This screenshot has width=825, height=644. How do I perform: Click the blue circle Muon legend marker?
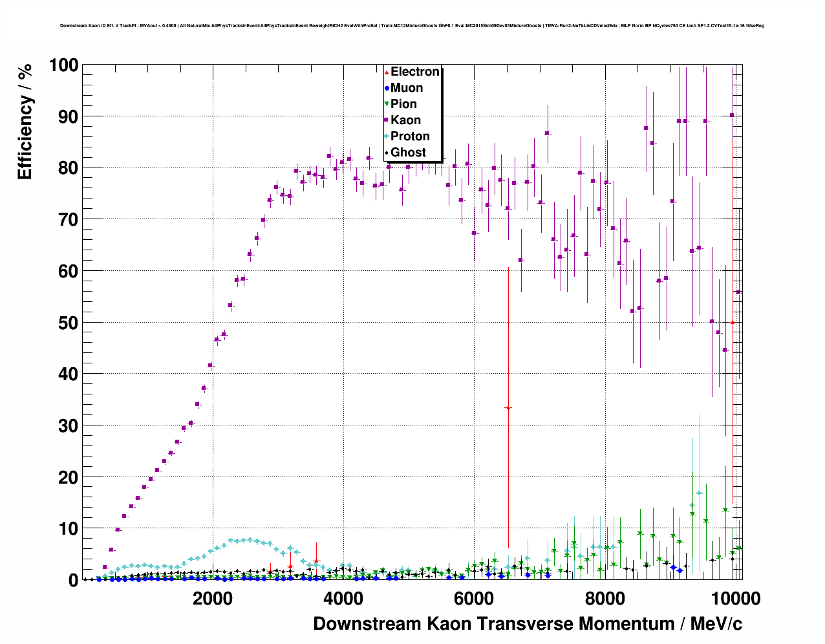coord(387,88)
